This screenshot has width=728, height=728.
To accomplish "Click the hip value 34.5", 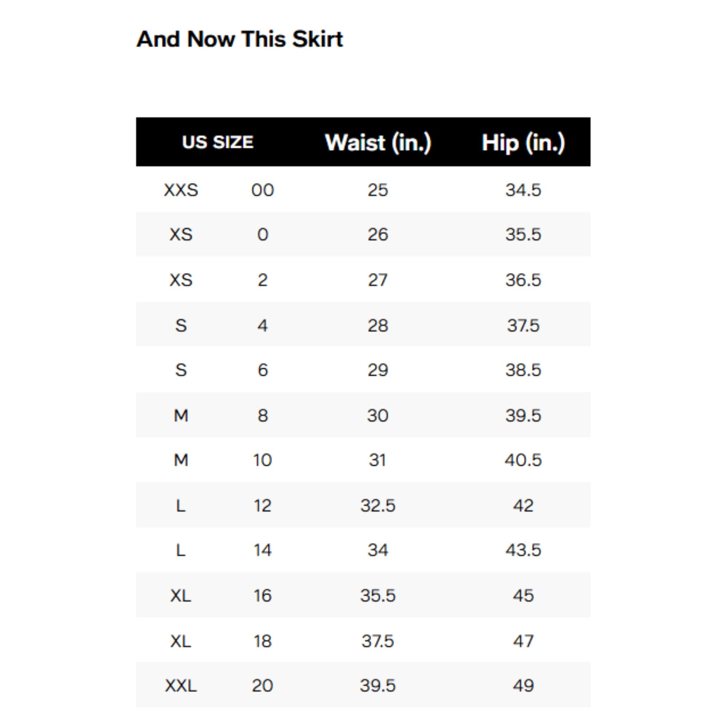I will pos(523,190).
